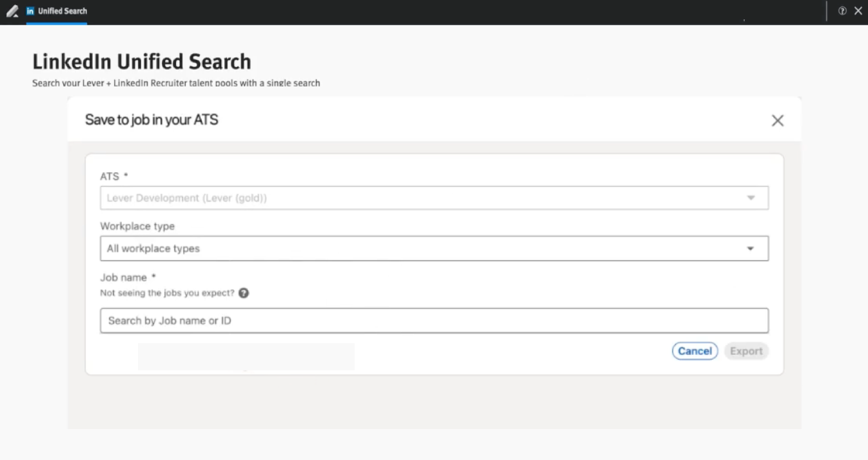The height and width of the screenshot is (460, 868).
Task: Cancel saving to job
Action: [x=695, y=351]
